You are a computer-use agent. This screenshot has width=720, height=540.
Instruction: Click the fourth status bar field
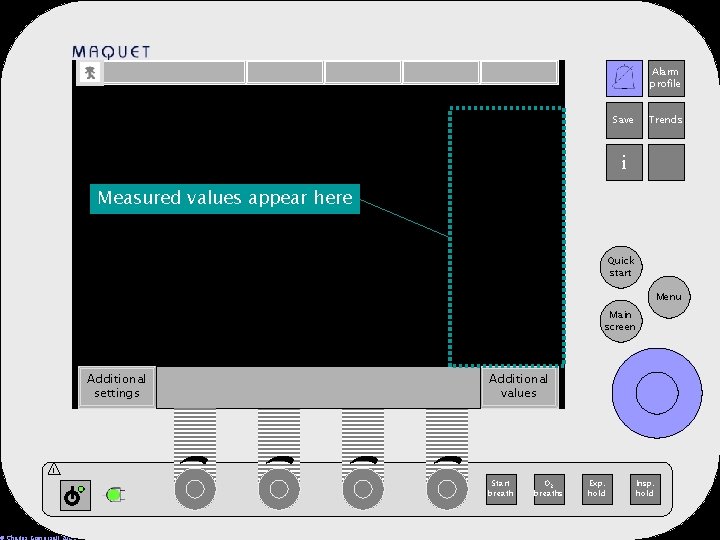click(x=441, y=72)
